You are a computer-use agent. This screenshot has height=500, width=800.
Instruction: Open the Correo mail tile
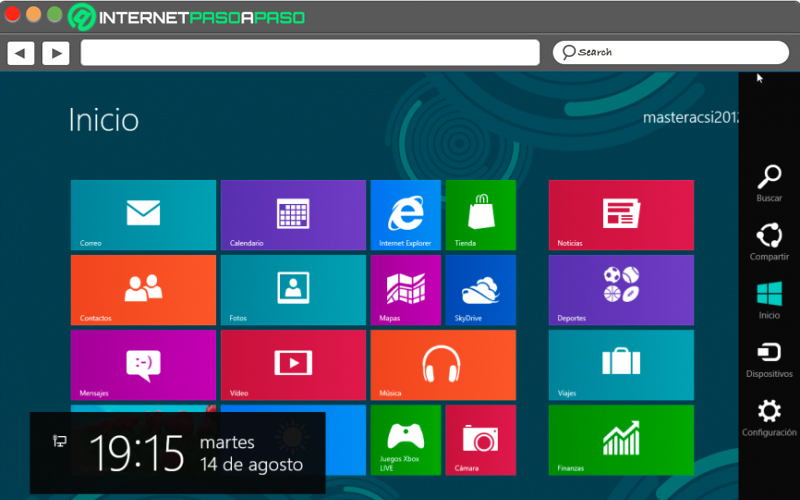pos(143,215)
